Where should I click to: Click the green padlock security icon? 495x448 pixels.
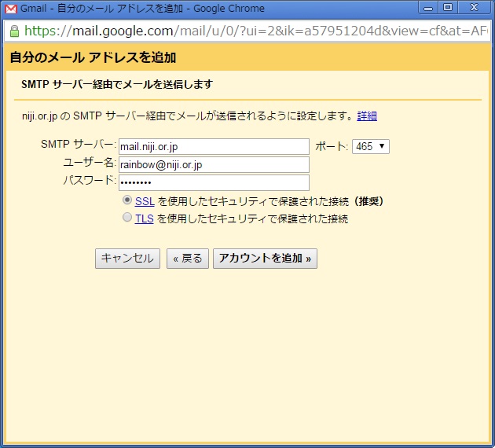click(14, 31)
